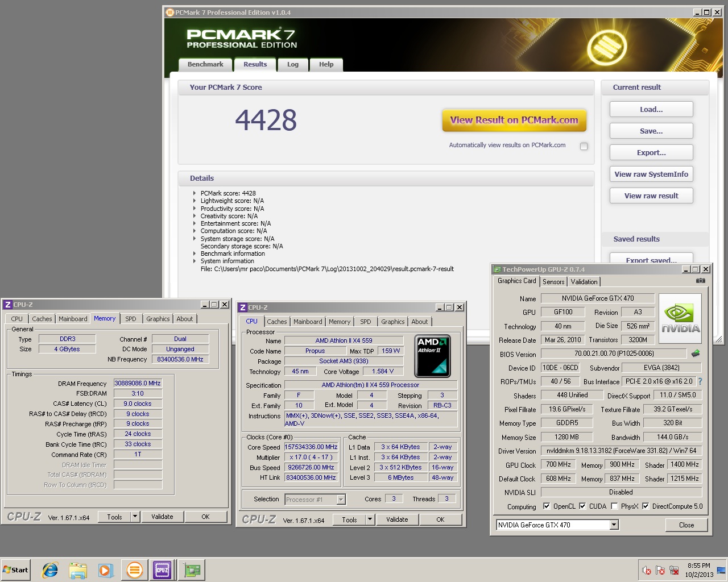This screenshot has width=728, height=582.
Task: Click the NVIDIA logo in GPU-Z
Action: (680, 318)
